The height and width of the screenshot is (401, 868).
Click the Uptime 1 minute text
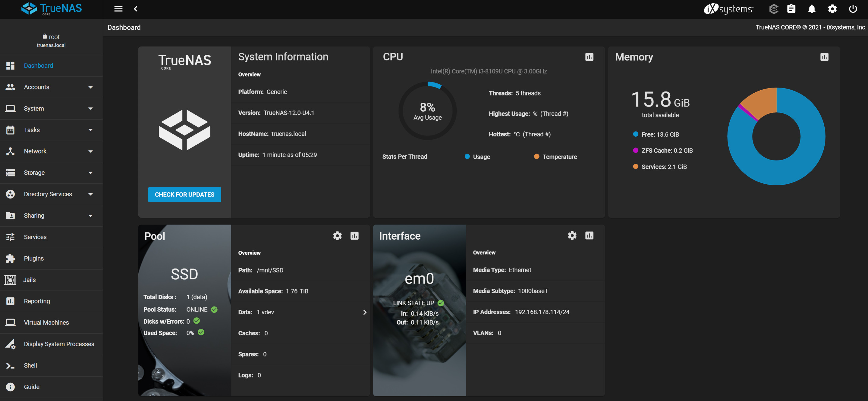tap(277, 155)
